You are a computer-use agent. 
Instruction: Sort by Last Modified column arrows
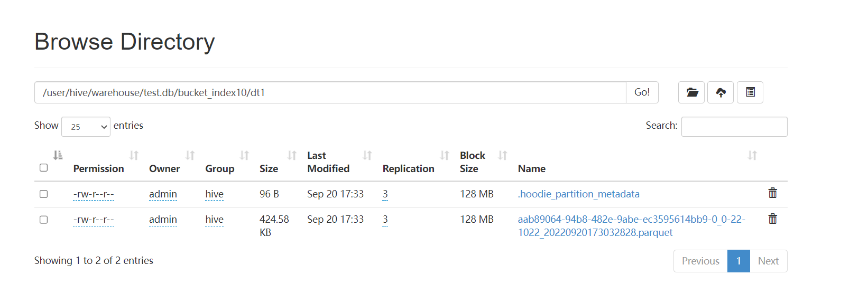367,155
